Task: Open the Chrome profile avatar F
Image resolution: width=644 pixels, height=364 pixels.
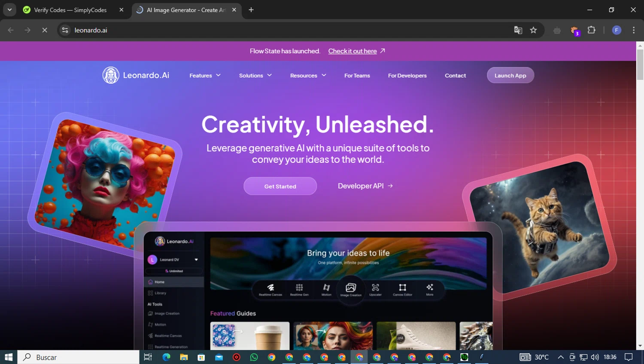Action: 617,30
